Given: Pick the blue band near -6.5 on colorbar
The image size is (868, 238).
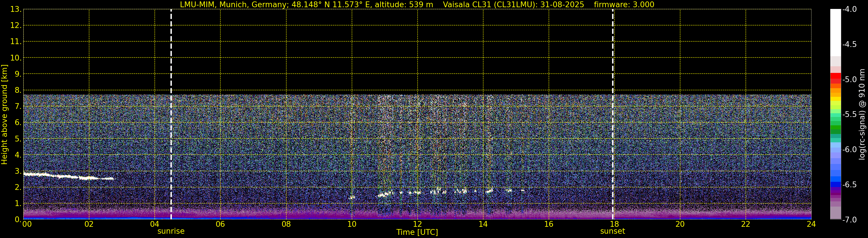Looking at the screenshot, I should pos(835,184).
